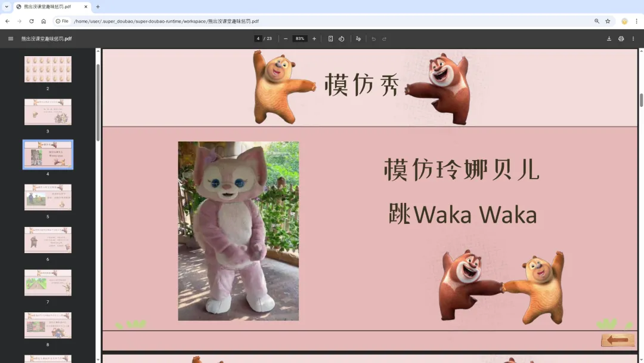
Task: Click the LinaBell mascot photo
Action: pos(238,231)
